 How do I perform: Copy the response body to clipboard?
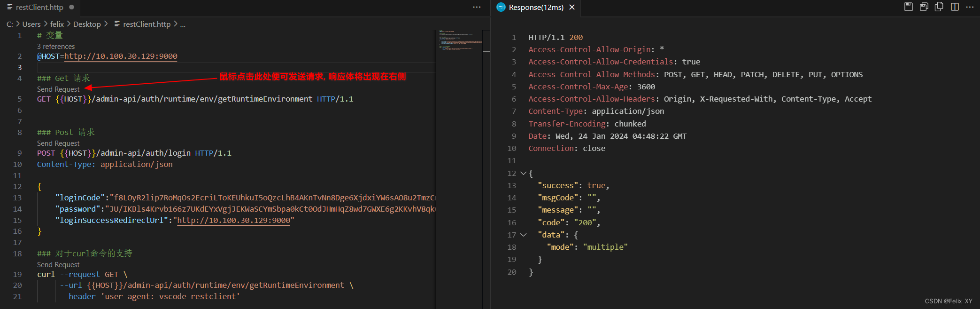tap(939, 7)
